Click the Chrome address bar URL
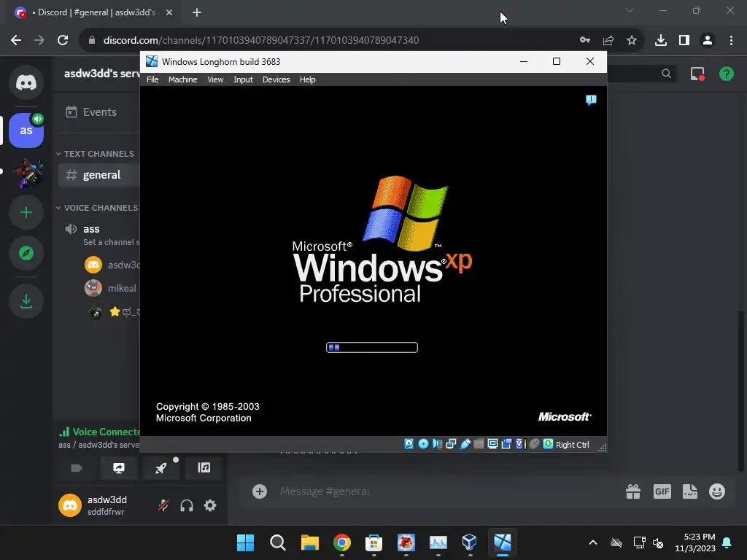The height and width of the screenshot is (560, 747). [261, 41]
